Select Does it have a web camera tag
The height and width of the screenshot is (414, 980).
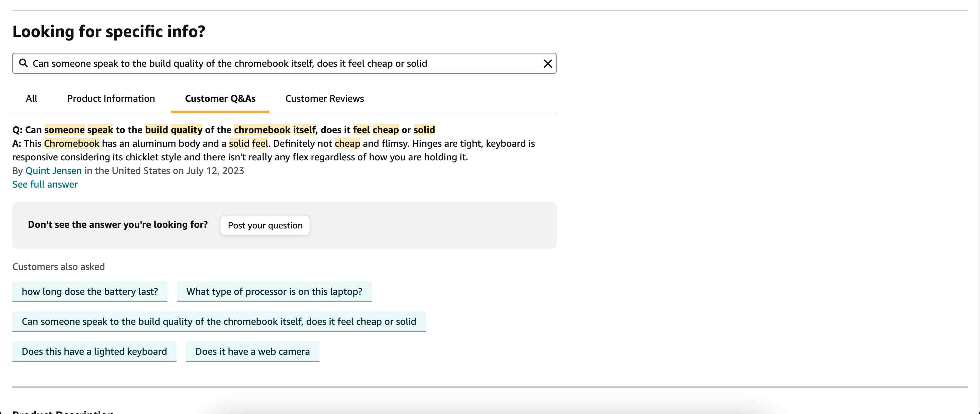coord(252,351)
